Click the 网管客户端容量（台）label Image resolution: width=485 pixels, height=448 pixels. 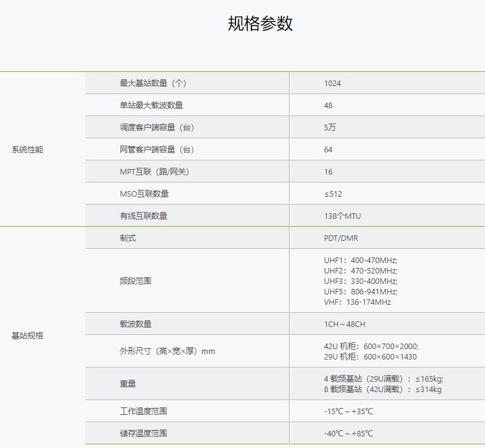point(157,149)
